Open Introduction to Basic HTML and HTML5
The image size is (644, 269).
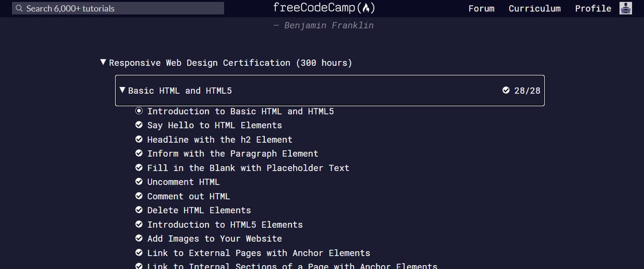(240, 111)
